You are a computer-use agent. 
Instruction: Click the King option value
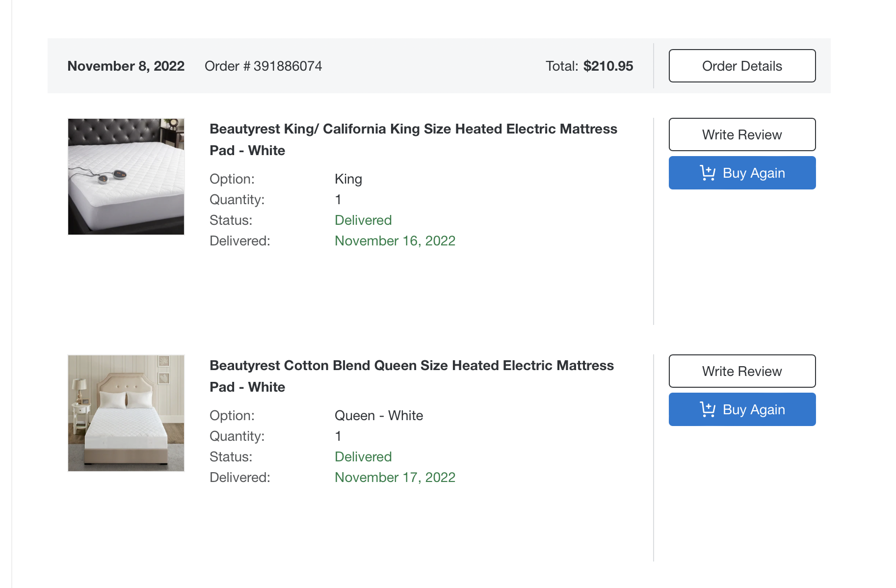(x=348, y=179)
